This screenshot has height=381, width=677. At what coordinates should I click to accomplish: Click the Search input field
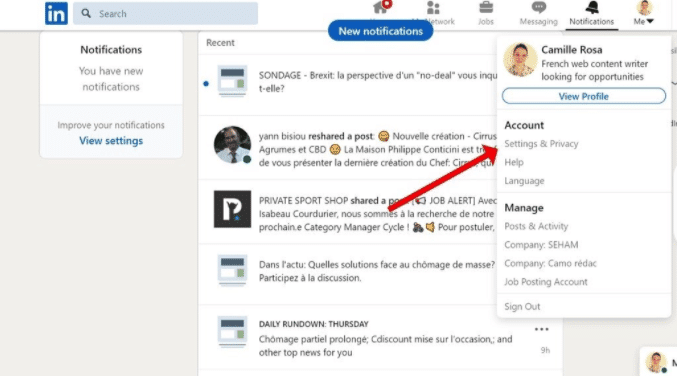(165, 13)
